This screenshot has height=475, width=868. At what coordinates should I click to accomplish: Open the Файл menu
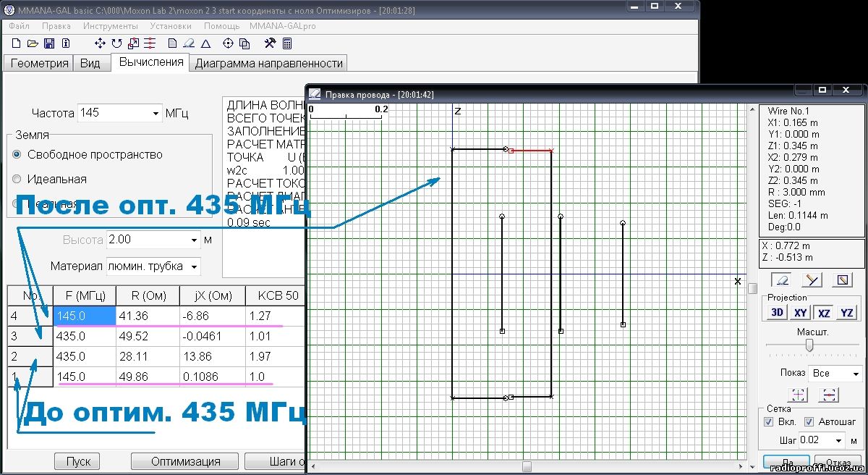[20, 25]
